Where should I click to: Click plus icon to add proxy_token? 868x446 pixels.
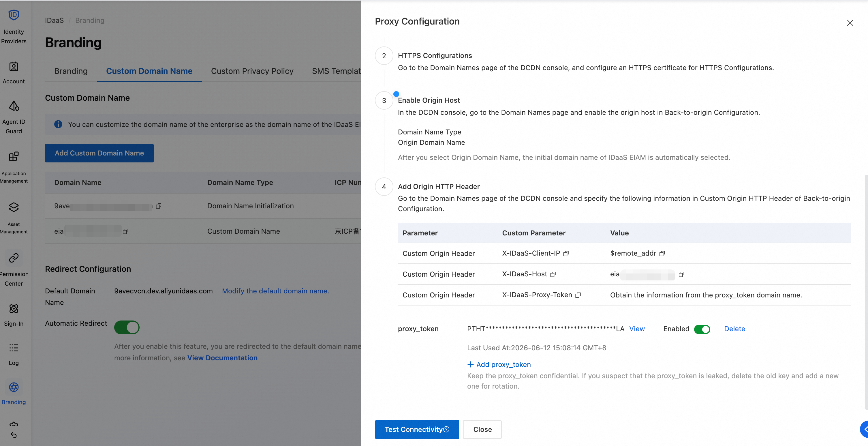471,364
